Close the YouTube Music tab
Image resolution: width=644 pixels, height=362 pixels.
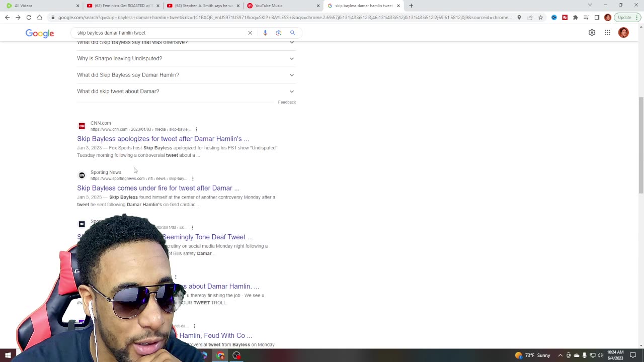318,6
